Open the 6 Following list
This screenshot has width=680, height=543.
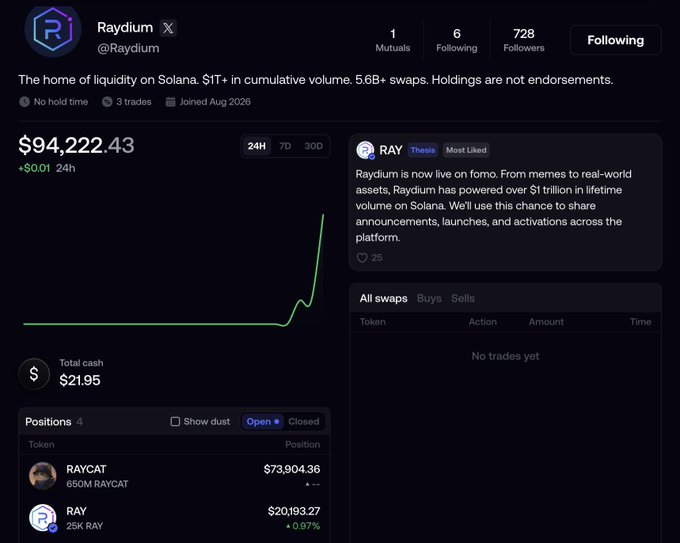coord(457,40)
